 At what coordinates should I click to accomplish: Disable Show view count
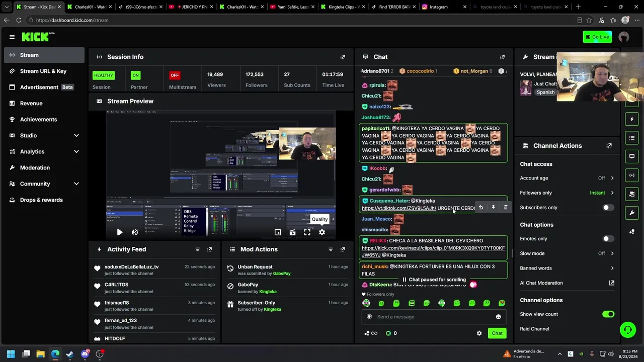[x=608, y=314]
